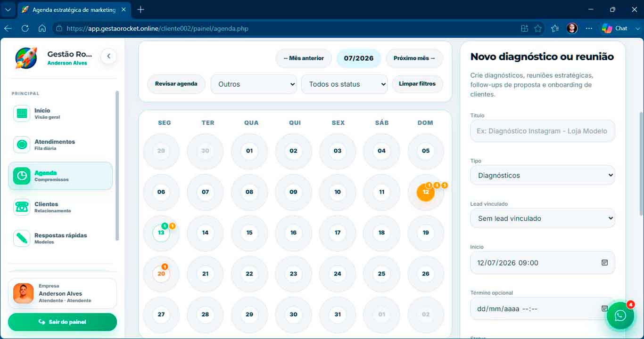Image resolution: width=644 pixels, height=339 pixels.
Task: Click the Próximo mês button
Action: (x=414, y=58)
